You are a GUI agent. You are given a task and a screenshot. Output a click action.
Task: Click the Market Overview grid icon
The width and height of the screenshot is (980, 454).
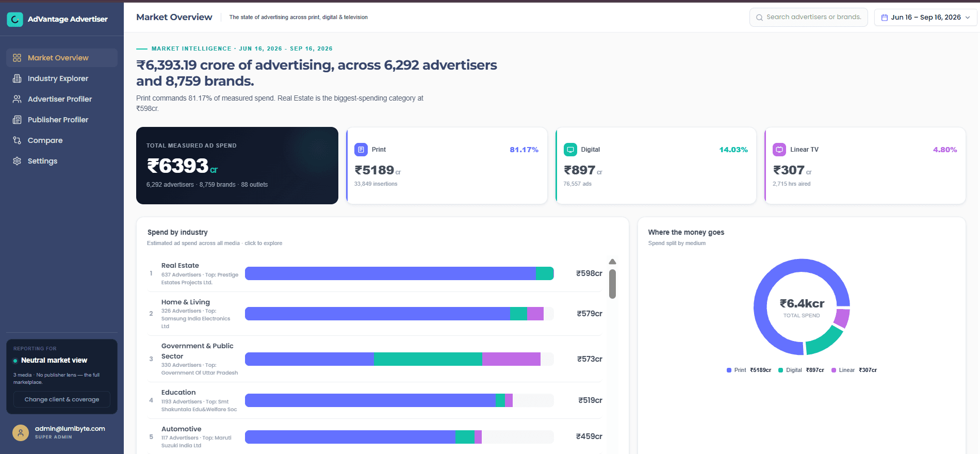(x=17, y=58)
